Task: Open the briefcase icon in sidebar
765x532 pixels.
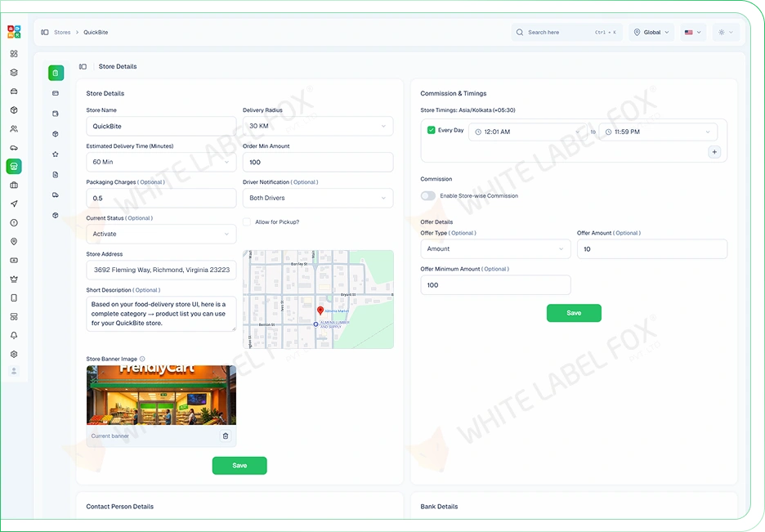Action: (x=14, y=186)
